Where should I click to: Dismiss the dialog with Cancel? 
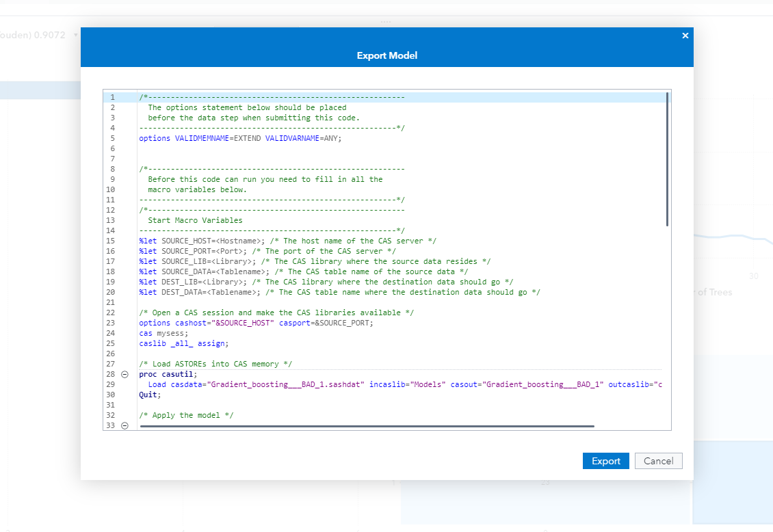point(658,461)
